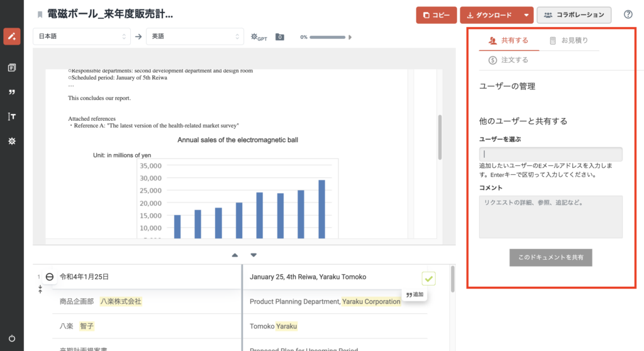Open the quotation mark phrases icon in sidebar

pos(11,92)
